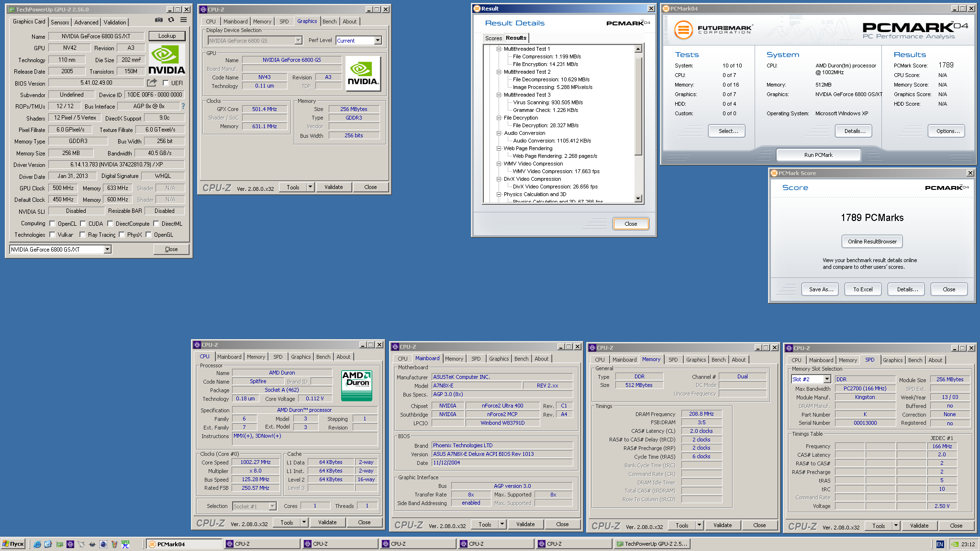Toggle the OpenCL checkbox
The height and width of the screenshot is (551, 980).
pyautogui.click(x=52, y=223)
